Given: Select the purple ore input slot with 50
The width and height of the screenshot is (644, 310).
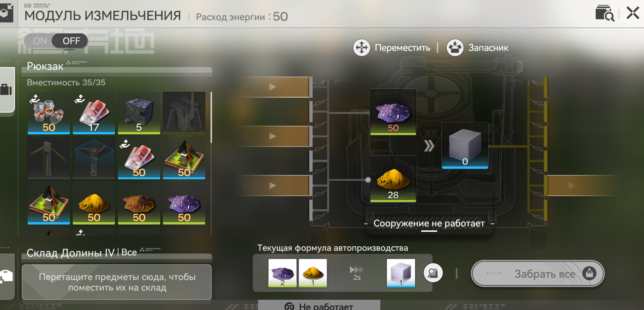Looking at the screenshot, I should click(x=393, y=112).
